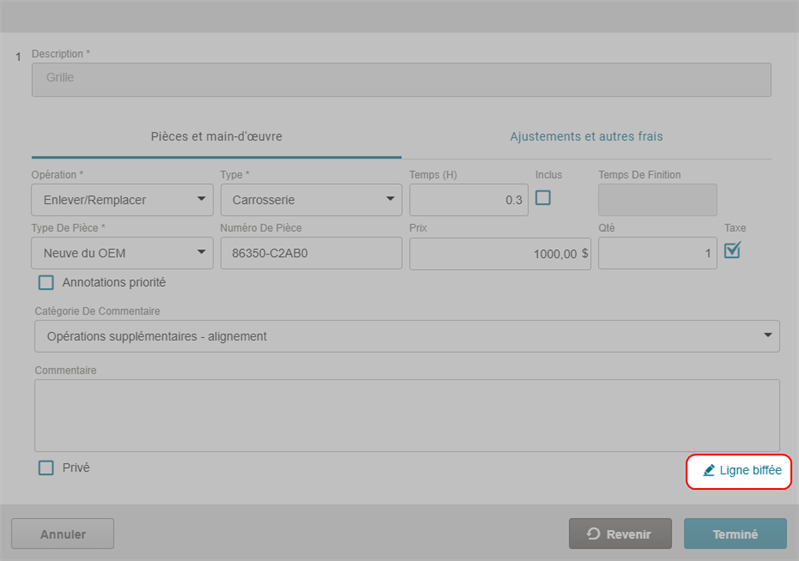This screenshot has height=561, width=799.
Task: Open Ajustements et autres frais tab
Action: (x=586, y=136)
